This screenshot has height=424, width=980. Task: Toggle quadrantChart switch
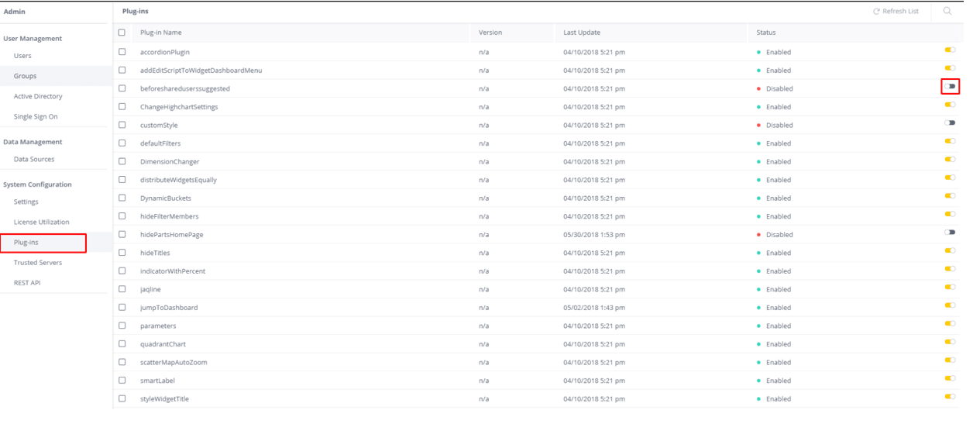click(x=950, y=342)
